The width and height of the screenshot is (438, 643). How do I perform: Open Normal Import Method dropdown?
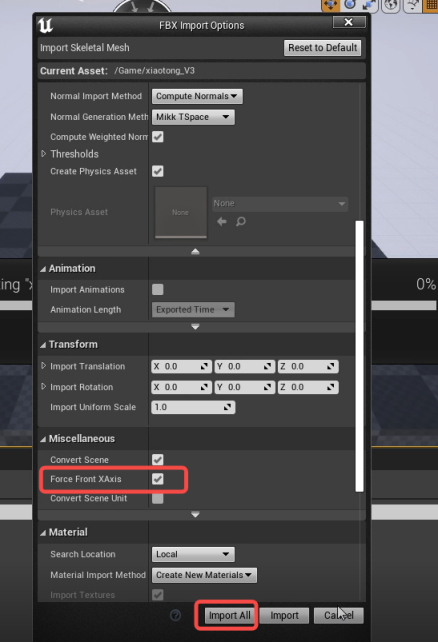197,96
